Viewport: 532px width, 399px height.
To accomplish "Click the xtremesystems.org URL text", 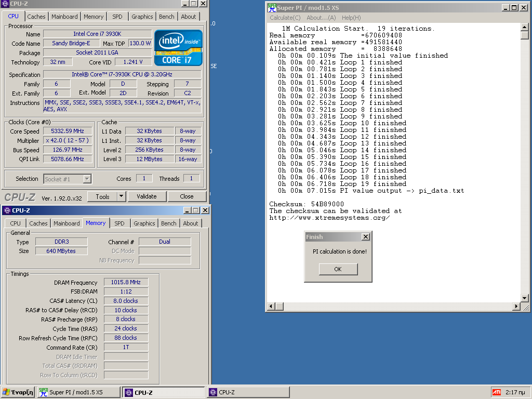I will (x=329, y=218).
